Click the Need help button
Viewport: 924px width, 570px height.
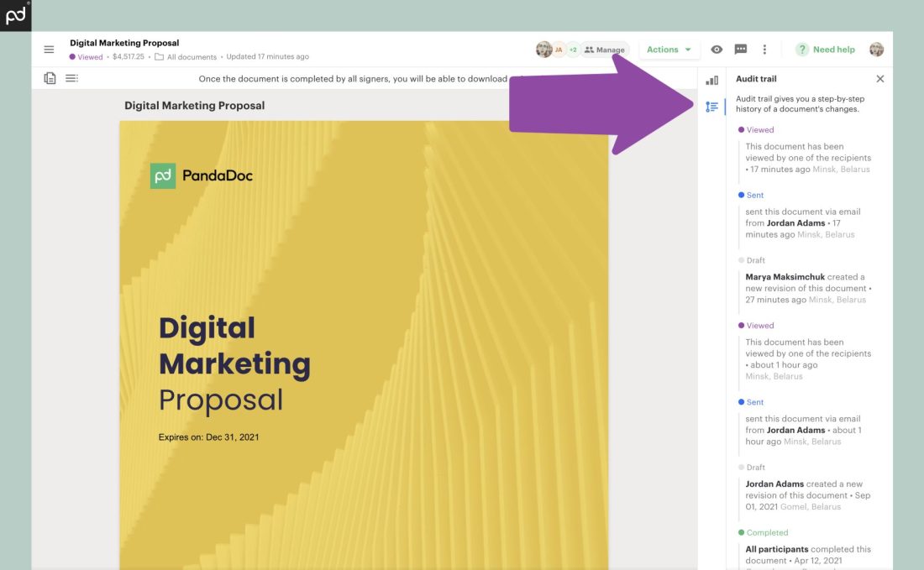click(x=826, y=50)
